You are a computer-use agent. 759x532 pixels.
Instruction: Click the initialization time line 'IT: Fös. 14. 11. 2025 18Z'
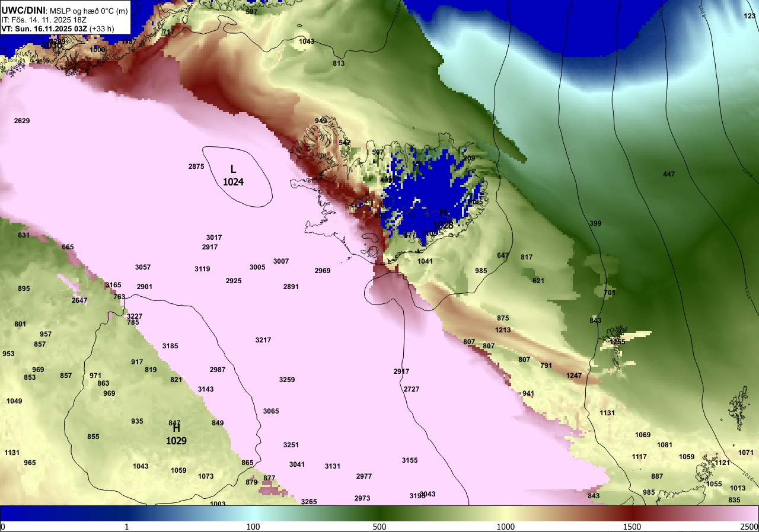point(44,20)
